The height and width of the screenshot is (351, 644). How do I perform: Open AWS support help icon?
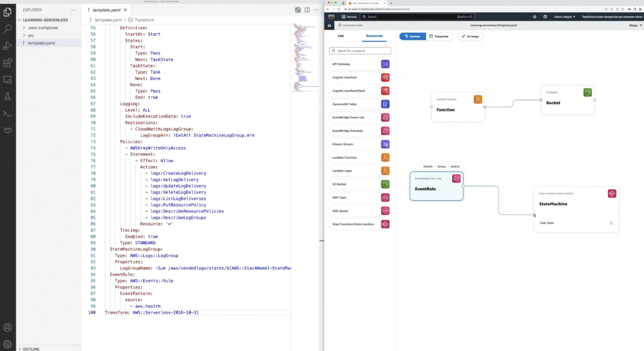pos(545,17)
